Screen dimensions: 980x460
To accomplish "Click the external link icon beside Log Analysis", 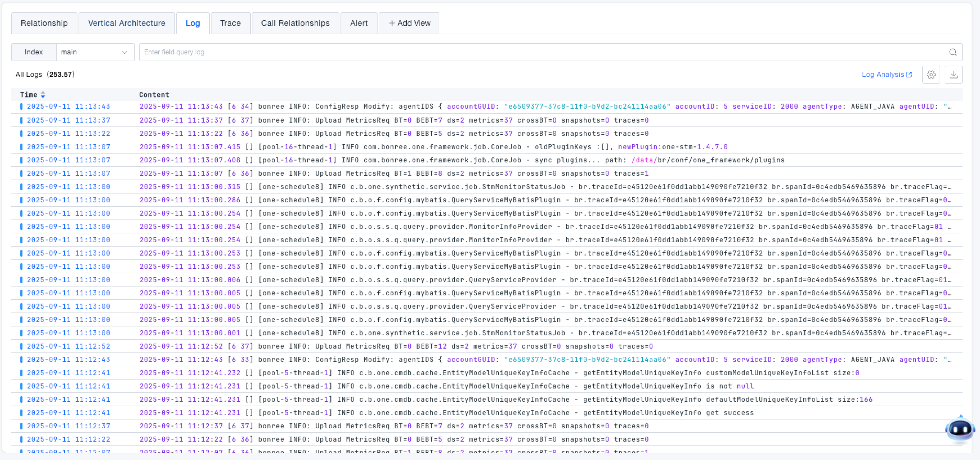I will coord(909,75).
